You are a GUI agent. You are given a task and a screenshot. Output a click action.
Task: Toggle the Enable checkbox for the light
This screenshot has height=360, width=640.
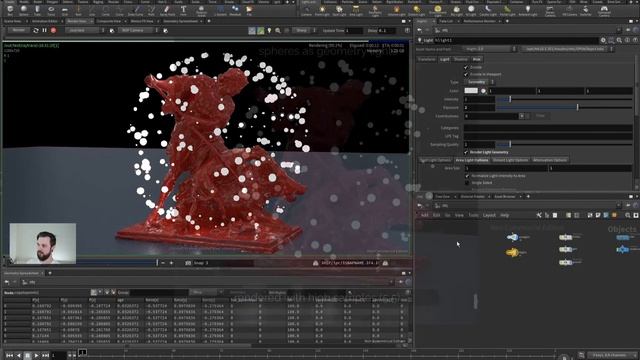(466, 67)
